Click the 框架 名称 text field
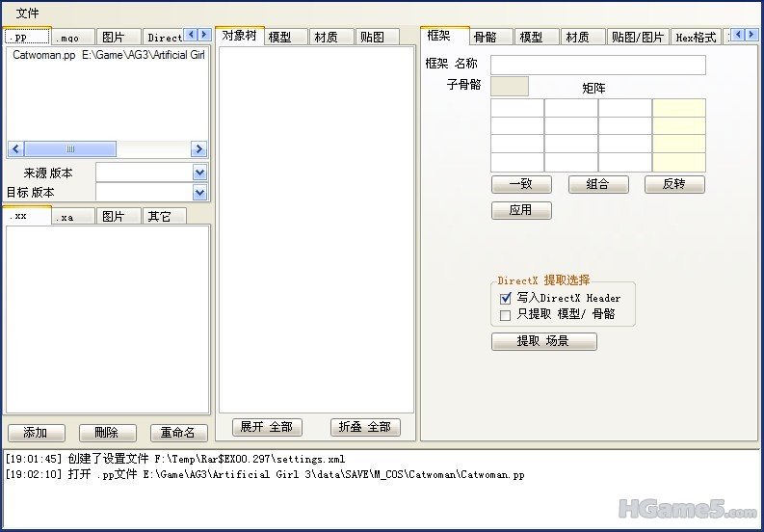 [597, 65]
